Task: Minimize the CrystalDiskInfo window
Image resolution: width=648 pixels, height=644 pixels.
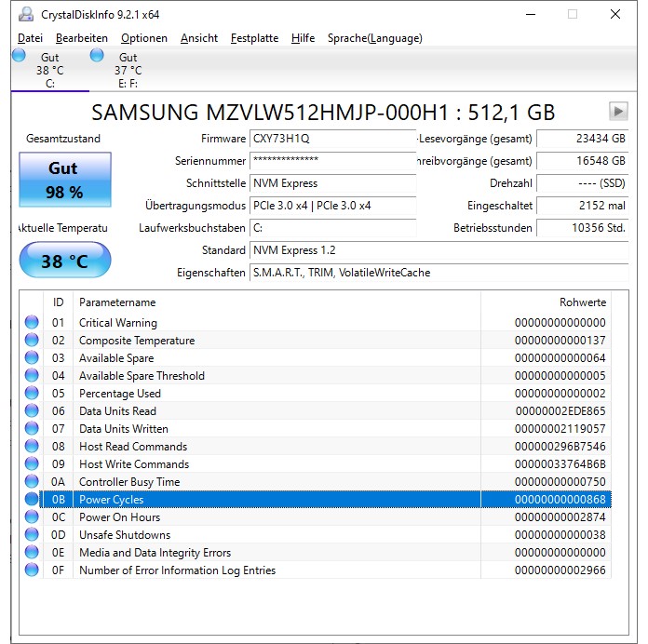Action: click(x=531, y=15)
